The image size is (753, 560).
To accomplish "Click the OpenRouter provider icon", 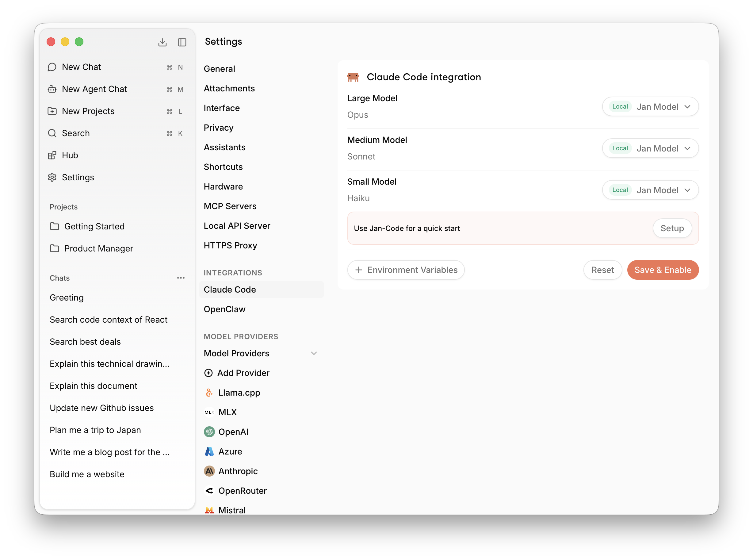I will click(209, 490).
